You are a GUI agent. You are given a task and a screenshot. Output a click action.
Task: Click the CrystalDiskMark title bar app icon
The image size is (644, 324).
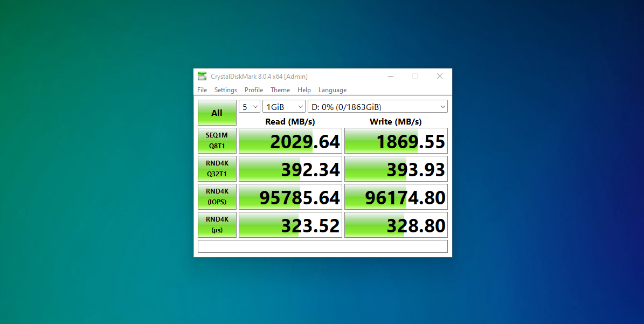[202, 76]
